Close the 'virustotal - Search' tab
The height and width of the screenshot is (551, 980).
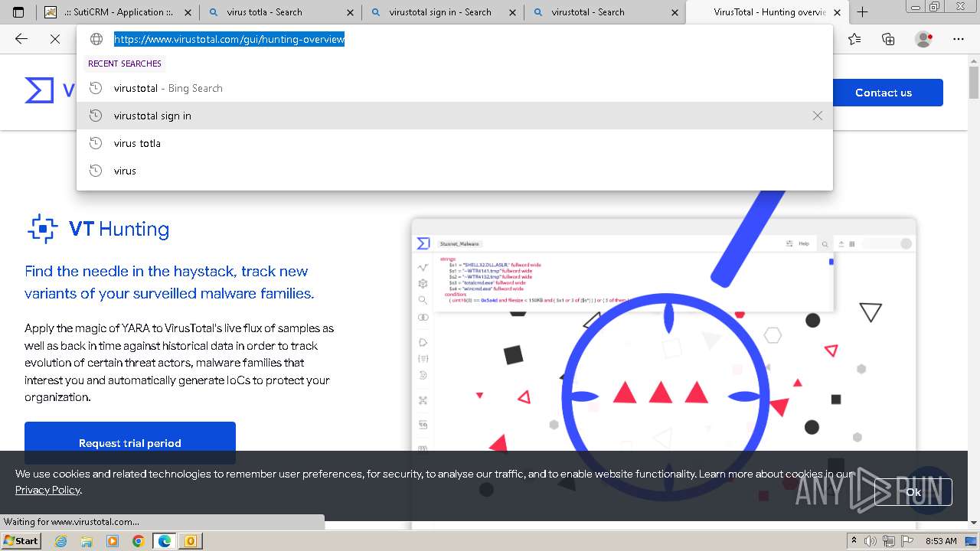pyautogui.click(x=675, y=12)
